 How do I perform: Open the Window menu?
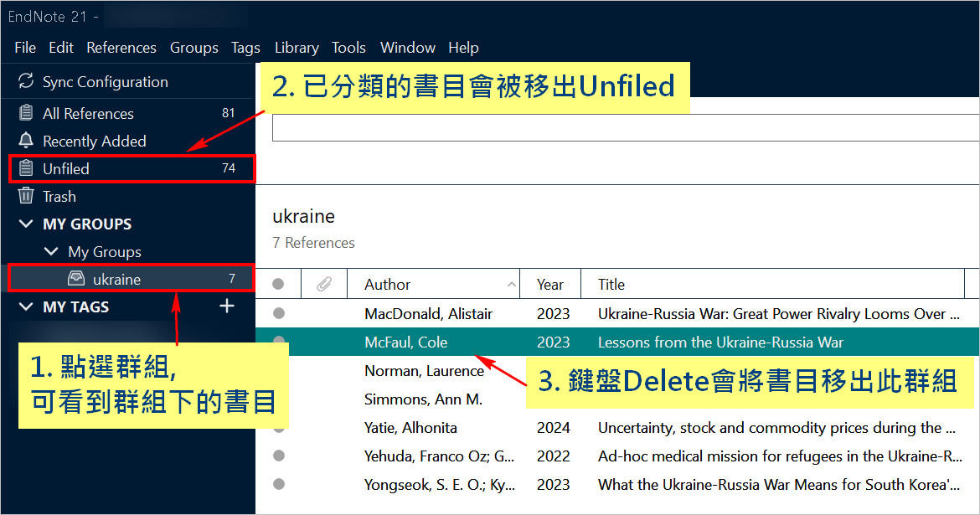pos(408,48)
